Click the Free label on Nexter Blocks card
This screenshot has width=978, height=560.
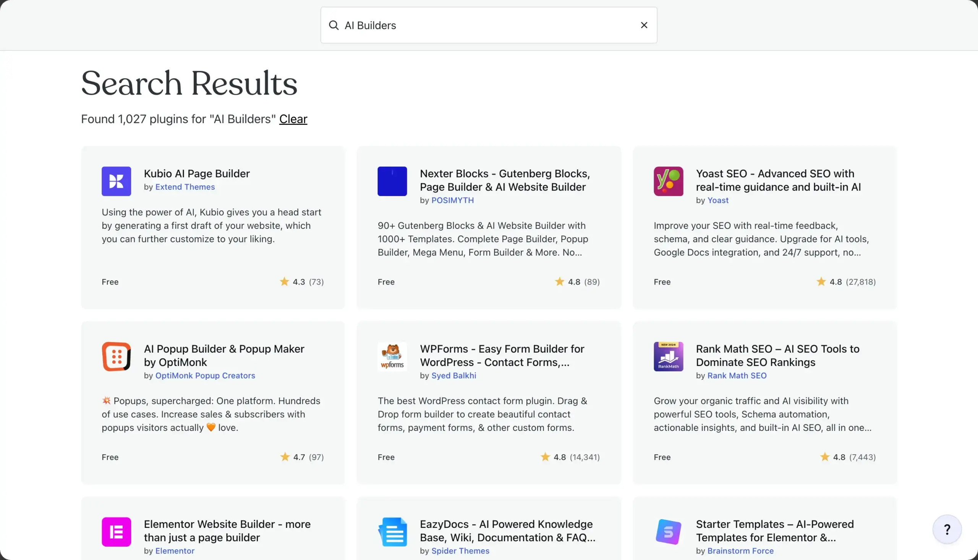[x=386, y=282]
